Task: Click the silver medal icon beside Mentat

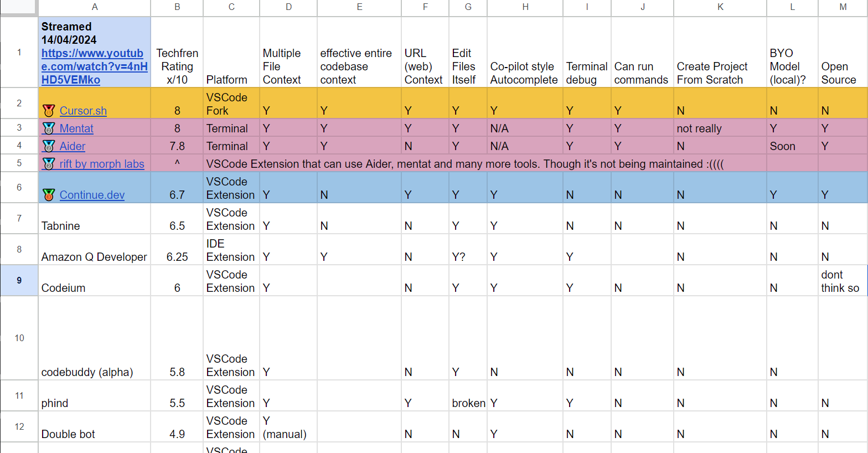Action: click(49, 128)
